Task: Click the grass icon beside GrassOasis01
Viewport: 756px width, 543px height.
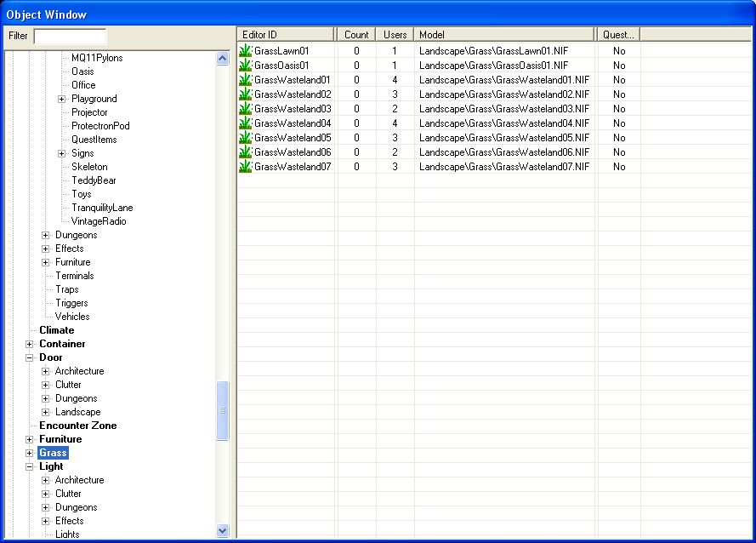Action: 246,66
